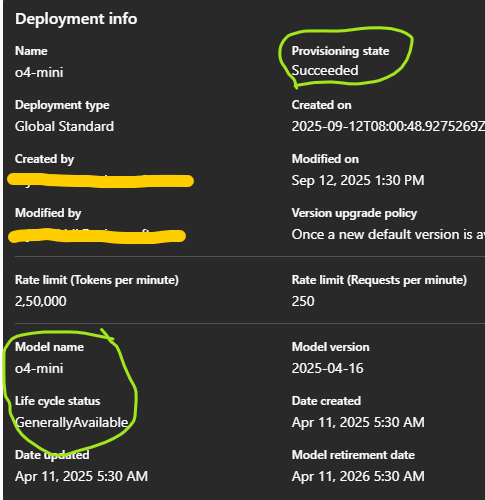Select the 'Succeeded' provisioning state value
Viewport: 485px width, 500px height.
325,70
